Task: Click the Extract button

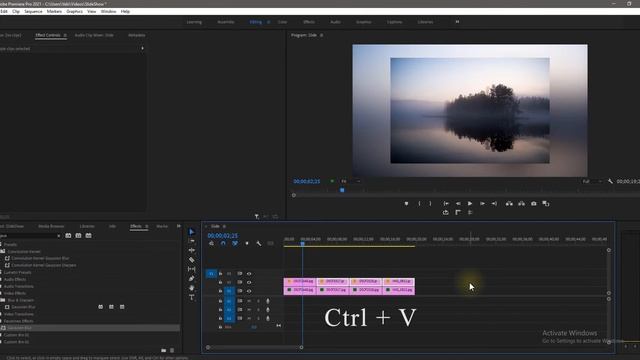Action: pyautogui.click(x=521, y=204)
